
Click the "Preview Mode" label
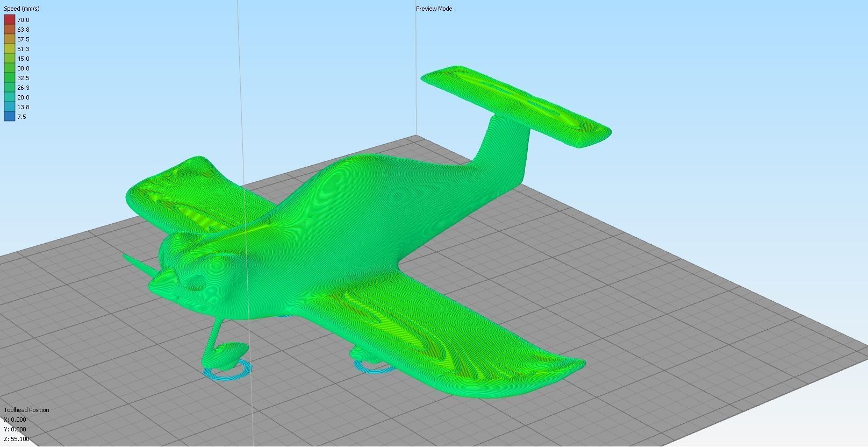pyautogui.click(x=434, y=9)
